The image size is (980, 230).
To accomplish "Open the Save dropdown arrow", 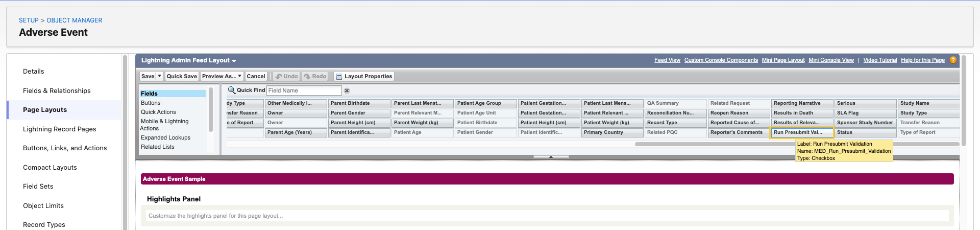I will (x=159, y=76).
